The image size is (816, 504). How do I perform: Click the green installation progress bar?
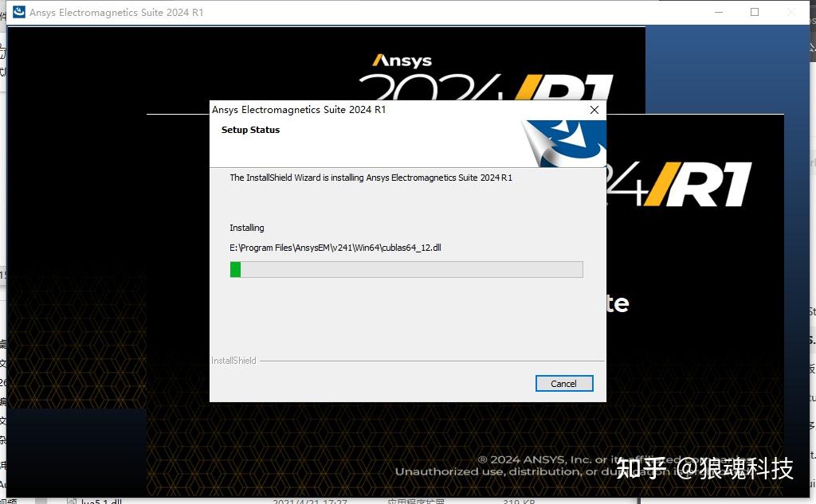click(236, 269)
